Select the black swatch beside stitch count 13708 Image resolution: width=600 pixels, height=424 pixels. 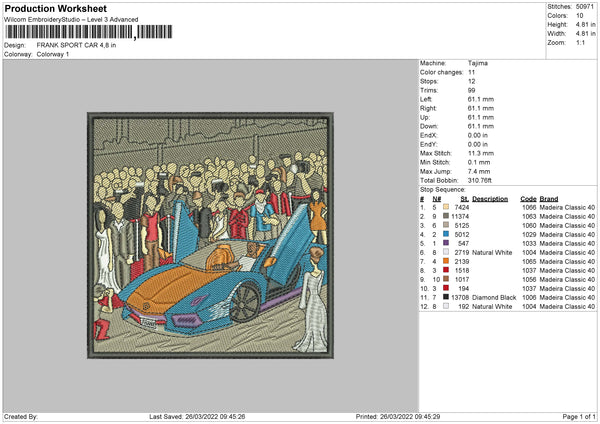[446, 297]
